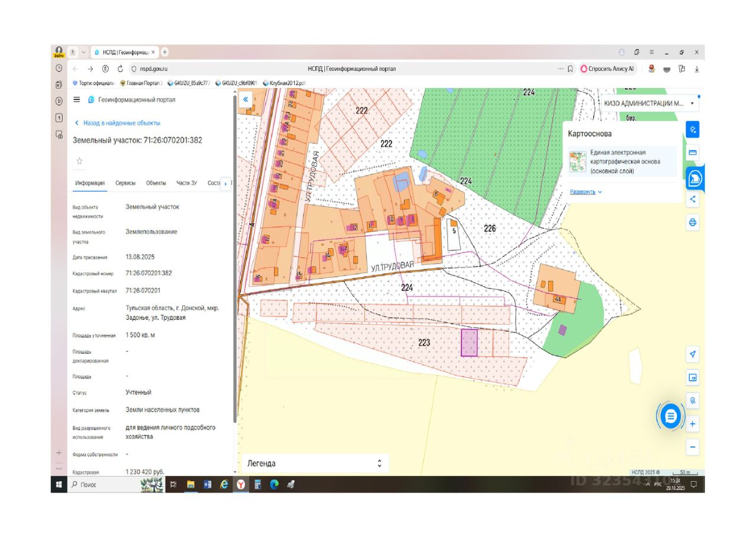Expand the Картооснова layer list via Развернуть
Image resolution: width=756 pixels, height=535 pixels.
click(x=586, y=192)
